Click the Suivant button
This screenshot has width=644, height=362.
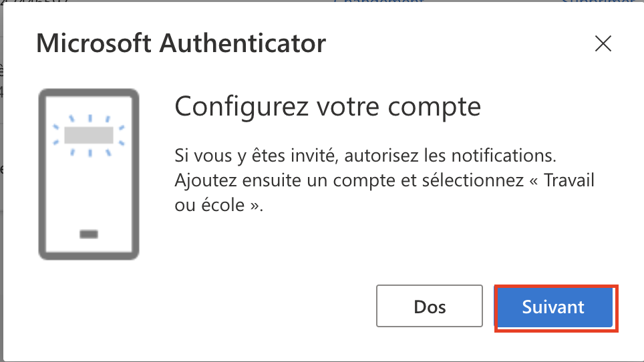[553, 307]
